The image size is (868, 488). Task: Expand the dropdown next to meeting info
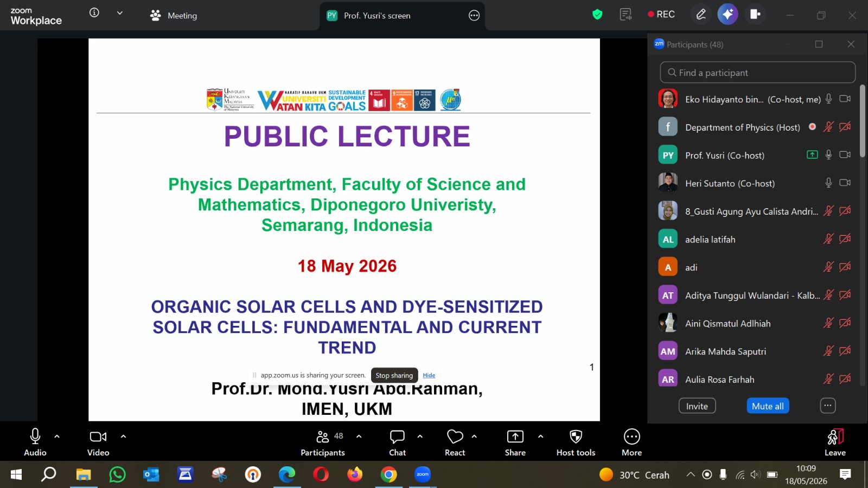coord(120,13)
